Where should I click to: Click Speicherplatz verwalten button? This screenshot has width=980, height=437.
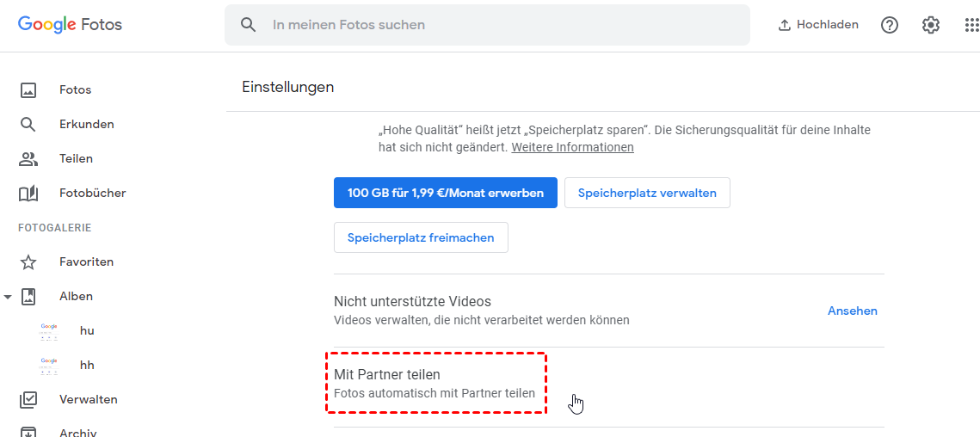point(647,193)
